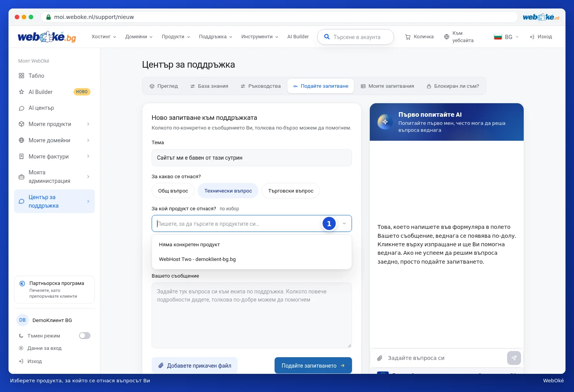Choose Няма конкретен продукт option

pos(252,245)
